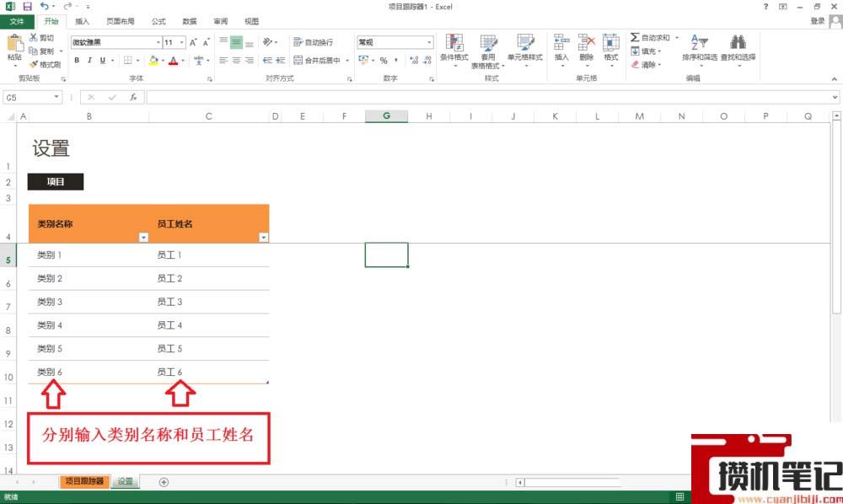Switch to the 公式 tab
843x504 pixels.
pos(158,22)
